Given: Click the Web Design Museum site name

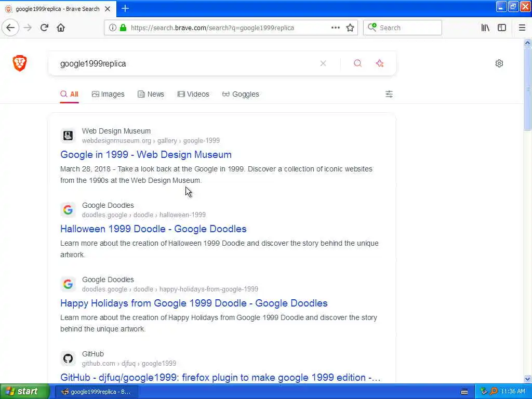Looking at the screenshot, I should [x=116, y=131].
